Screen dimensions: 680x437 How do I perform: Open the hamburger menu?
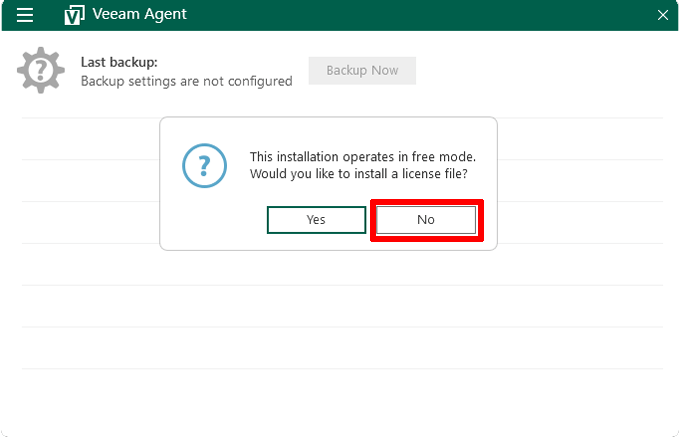click(x=25, y=15)
